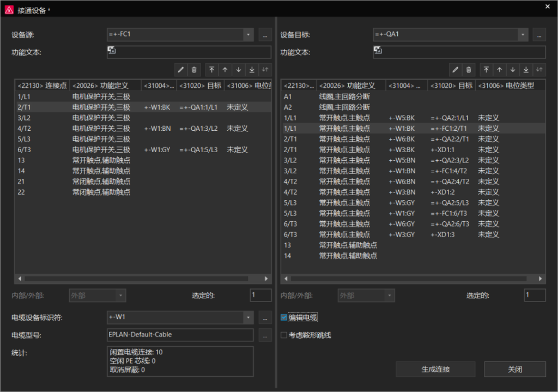Expand the 电缆设备标识符 dropdown +-W1

(248, 317)
